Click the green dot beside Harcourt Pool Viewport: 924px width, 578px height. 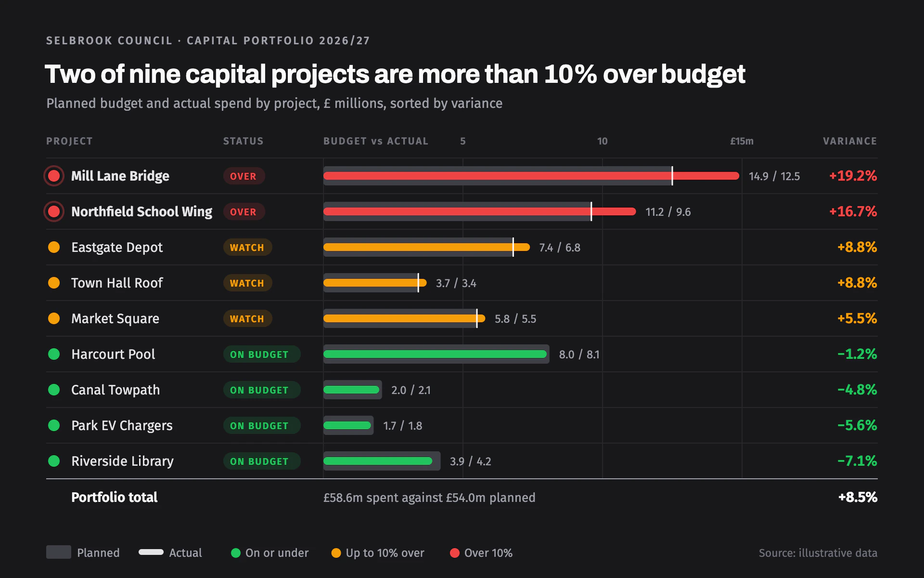click(x=54, y=354)
